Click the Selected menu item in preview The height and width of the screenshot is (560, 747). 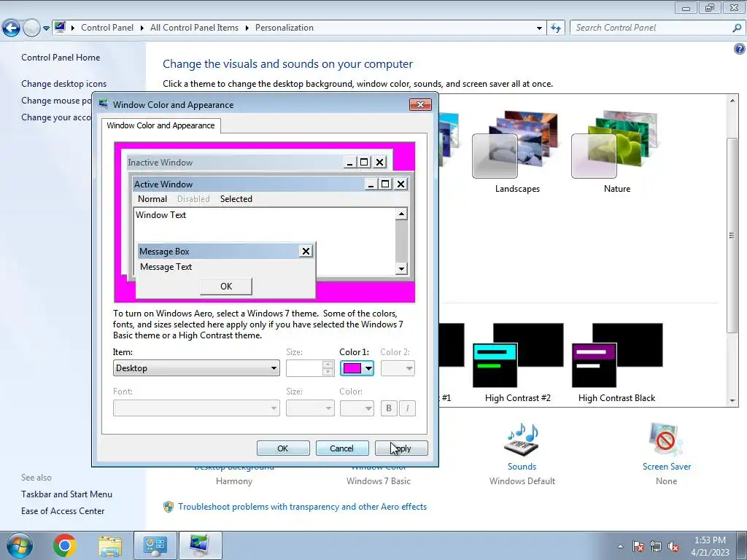(x=236, y=199)
